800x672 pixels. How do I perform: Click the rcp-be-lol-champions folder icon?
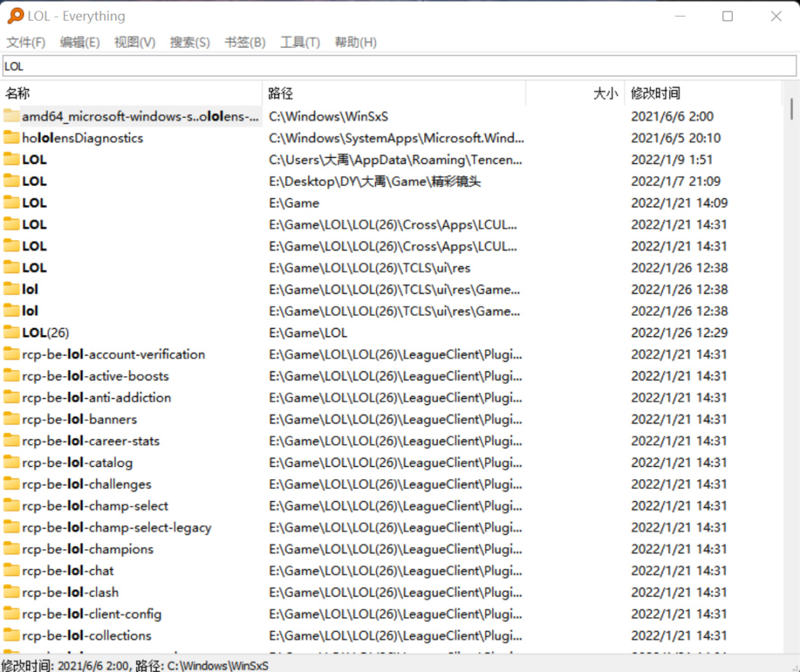pyautogui.click(x=11, y=548)
